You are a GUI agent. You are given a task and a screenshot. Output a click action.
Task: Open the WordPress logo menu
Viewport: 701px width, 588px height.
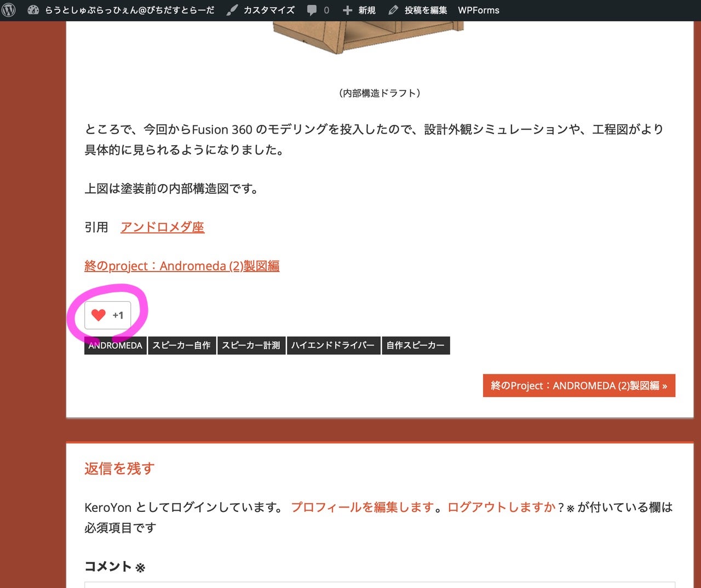point(9,10)
